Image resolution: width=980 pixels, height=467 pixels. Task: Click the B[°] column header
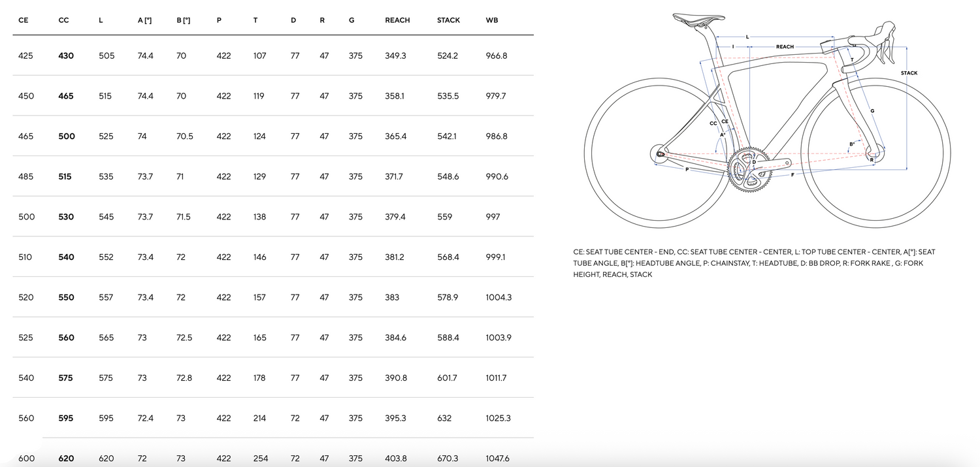click(183, 20)
